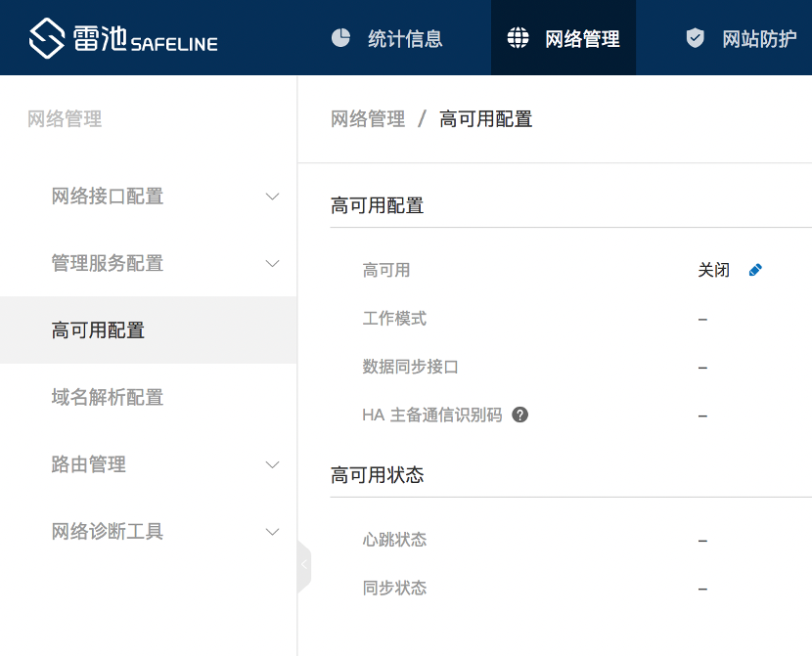Screen dimensions: 812x657
Task: Open the 网站防护 tab
Action: pyautogui.click(x=759, y=39)
